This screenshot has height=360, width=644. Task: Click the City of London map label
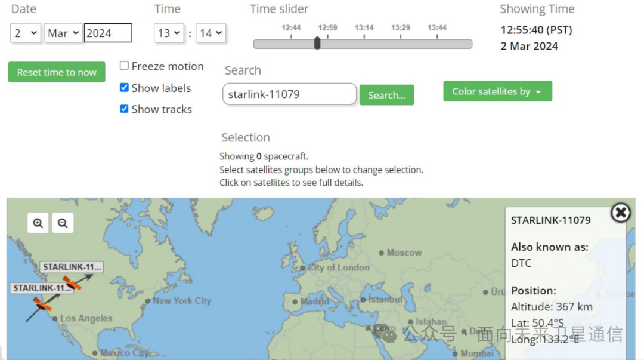click(339, 267)
